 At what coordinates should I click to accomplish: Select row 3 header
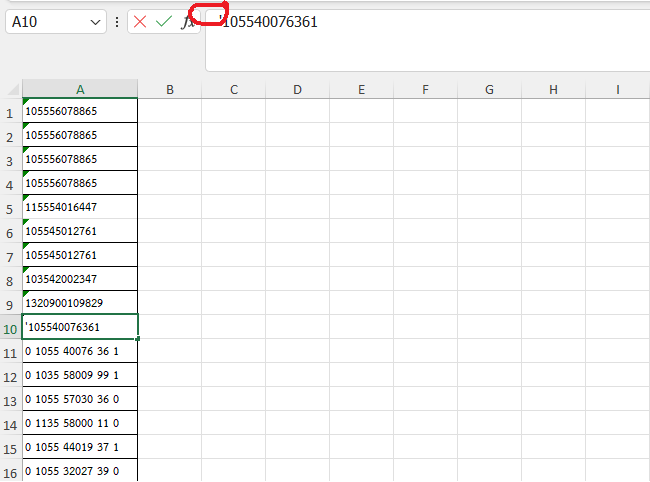(10, 161)
